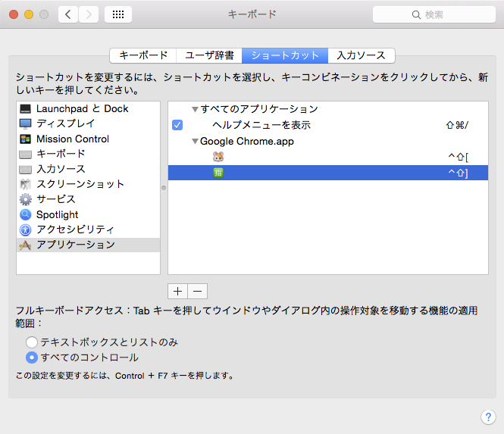Image resolution: width=504 pixels, height=434 pixels.
Task: Switch to the キーボード tab
Action: point(143,55)
